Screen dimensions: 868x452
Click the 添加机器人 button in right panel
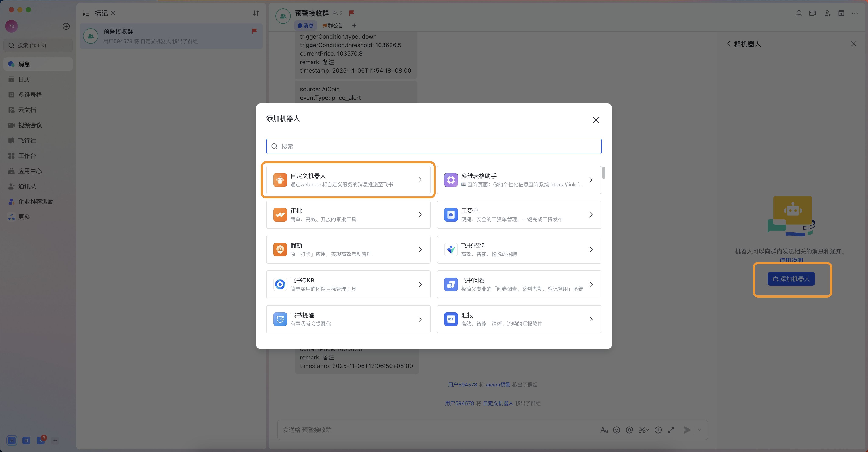pyautogui.click(x=791, y=279)
